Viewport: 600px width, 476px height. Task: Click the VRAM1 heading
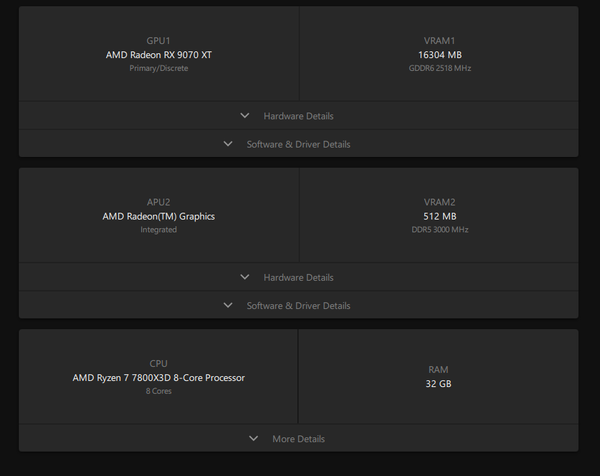440,40
